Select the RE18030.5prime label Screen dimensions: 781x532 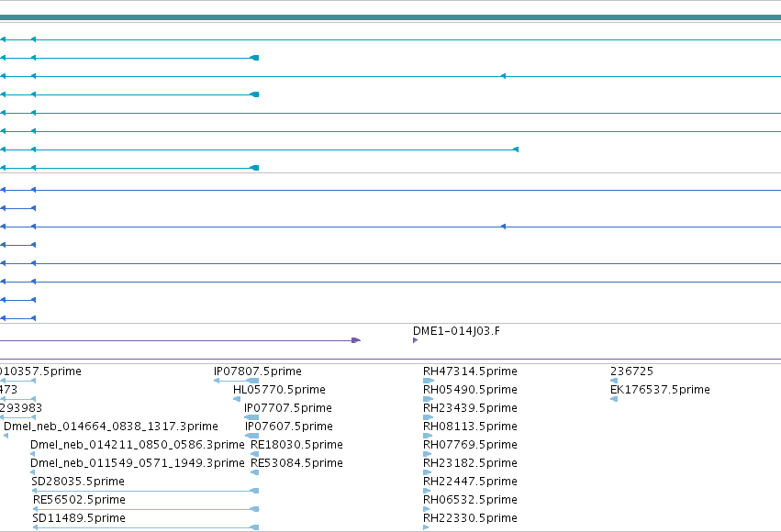point(296,445)
